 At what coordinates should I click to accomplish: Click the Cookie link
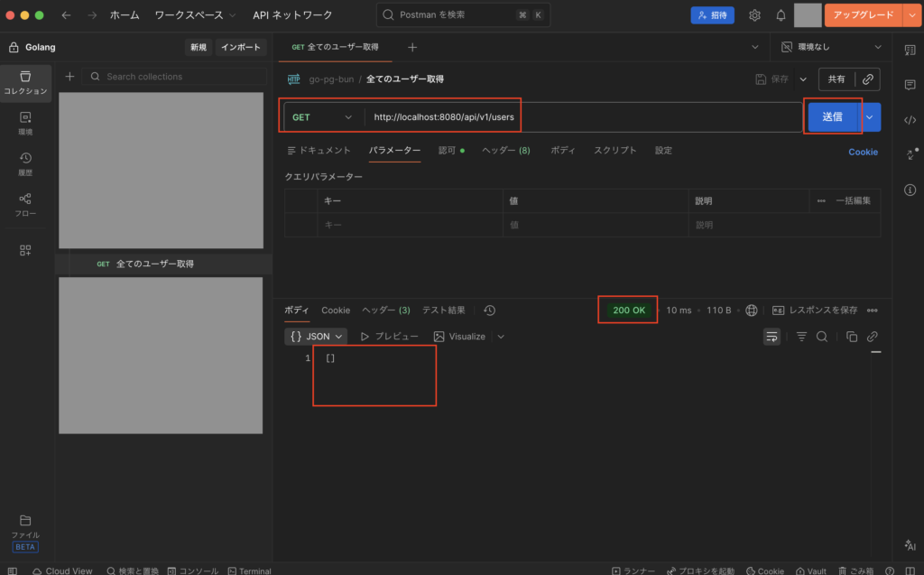[x=863, y=152]
